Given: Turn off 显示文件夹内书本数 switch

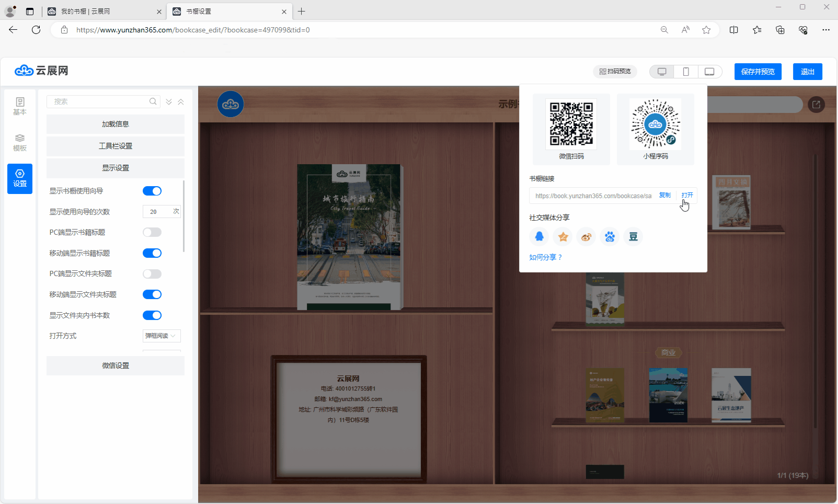Looking at the screenshot, I should (x=152, y=315).
